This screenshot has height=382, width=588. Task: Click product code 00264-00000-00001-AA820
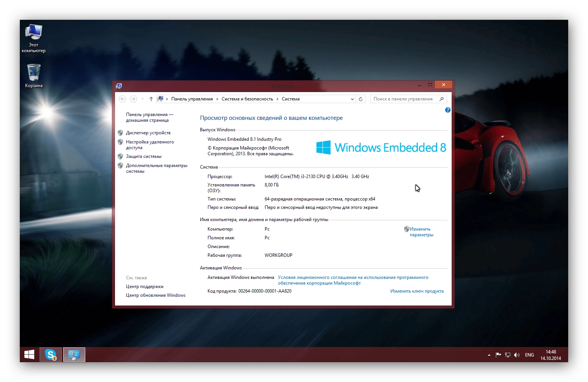(x=265, y=291)
